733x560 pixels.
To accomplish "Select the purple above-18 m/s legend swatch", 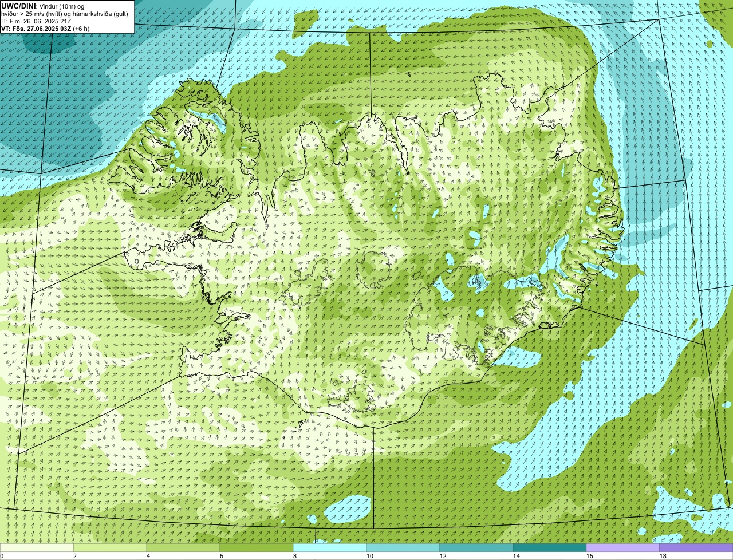I will tap(696, 548).
